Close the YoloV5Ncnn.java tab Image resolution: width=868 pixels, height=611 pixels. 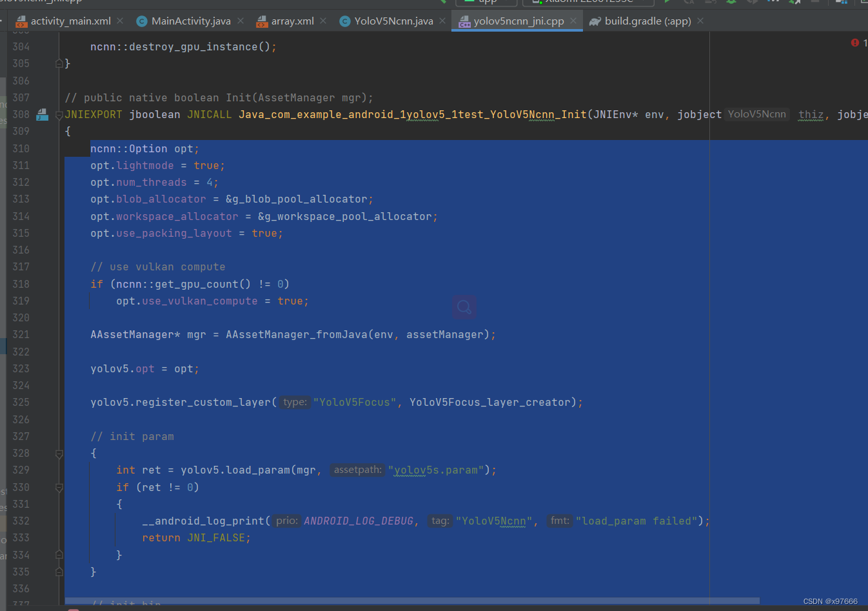pyautogui.click(x=442, y=21)
